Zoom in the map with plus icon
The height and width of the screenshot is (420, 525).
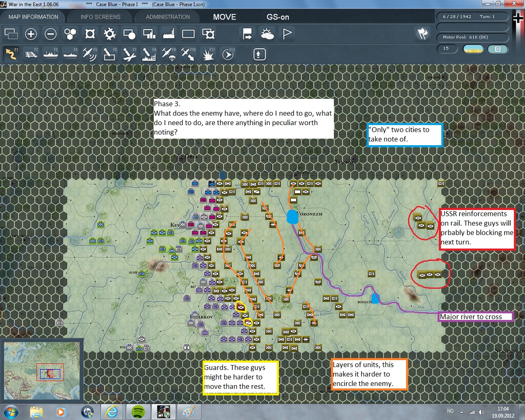pyautogui.click(x=31, y=34)
